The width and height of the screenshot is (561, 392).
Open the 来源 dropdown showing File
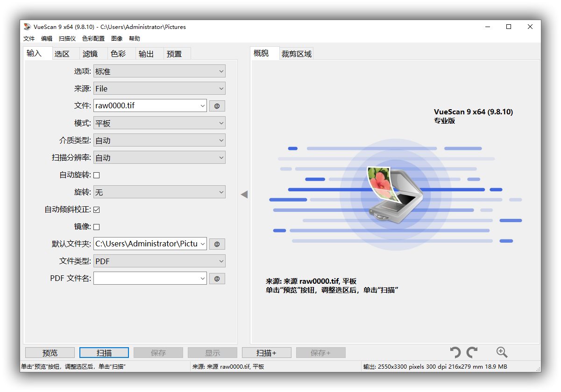point(159,89)
